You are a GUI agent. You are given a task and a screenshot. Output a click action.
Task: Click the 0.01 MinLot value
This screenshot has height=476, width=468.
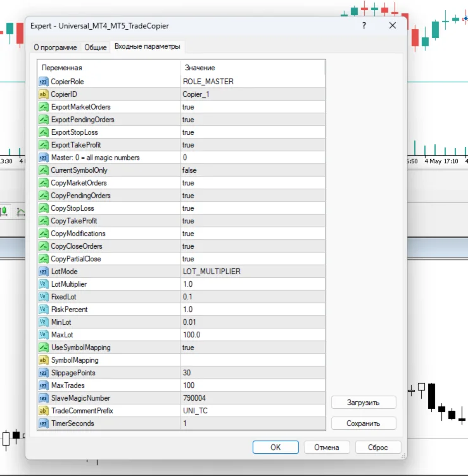[x=253, y=322]
